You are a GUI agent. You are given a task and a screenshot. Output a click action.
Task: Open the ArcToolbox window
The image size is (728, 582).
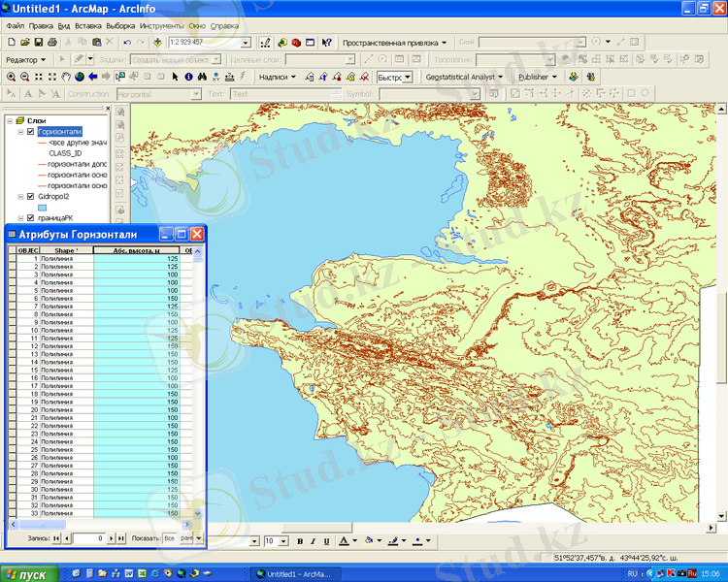point(296,43)
